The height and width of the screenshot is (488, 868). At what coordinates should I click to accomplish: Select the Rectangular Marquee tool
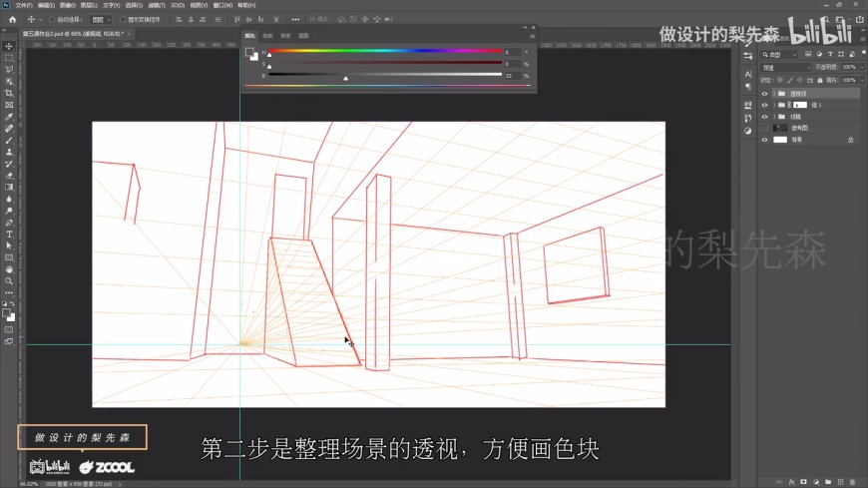point(9,58)
